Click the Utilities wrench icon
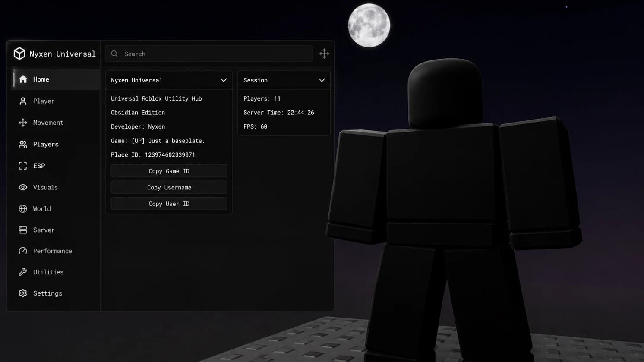 point(23,272)
